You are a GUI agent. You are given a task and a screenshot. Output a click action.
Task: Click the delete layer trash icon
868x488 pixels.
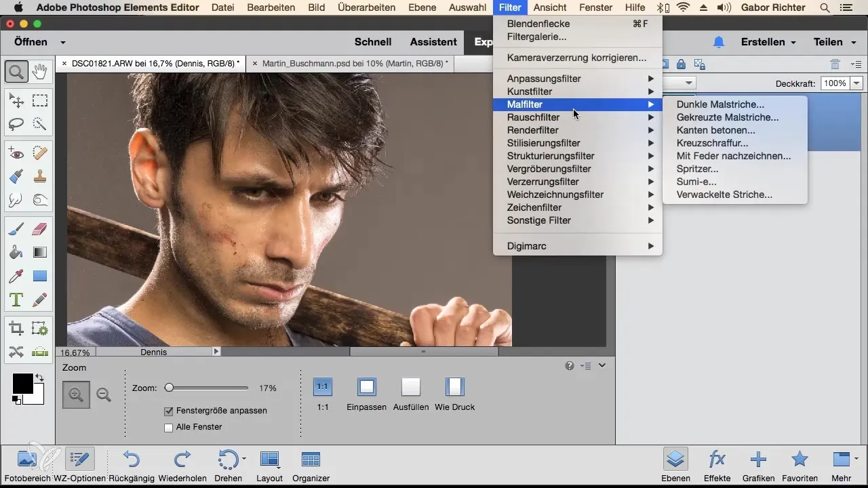[x=835, y=64]
